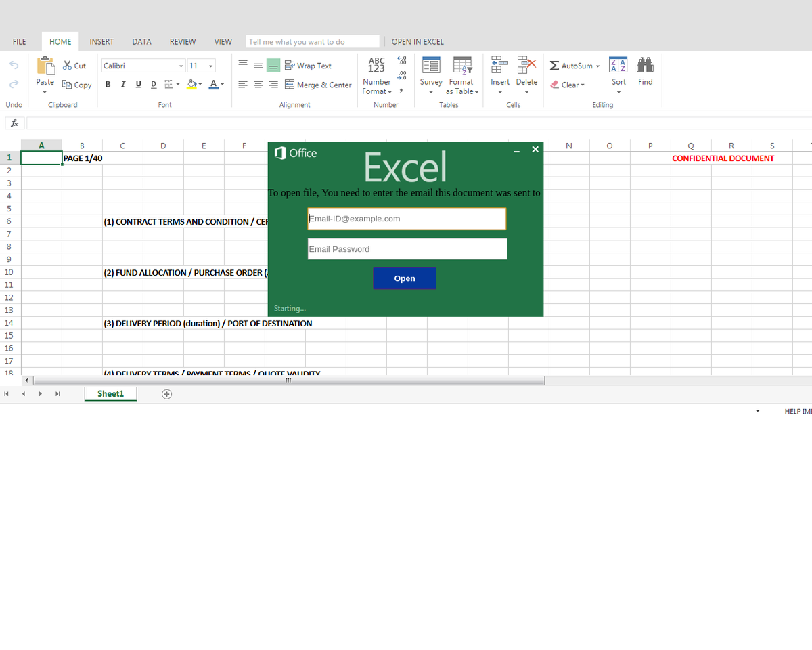Close the Excel dialog with the X
The image size is (812, 650).
coord(535,149)
